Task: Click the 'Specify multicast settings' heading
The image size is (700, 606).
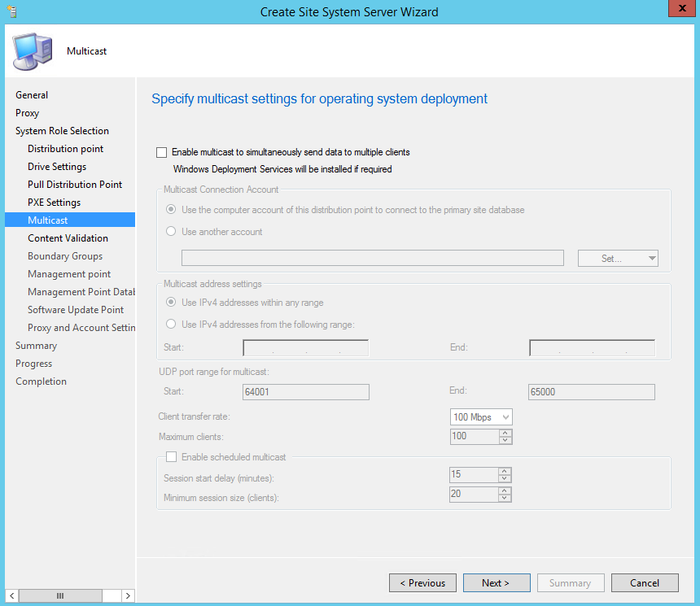Action: pyautogui.click(x=320, y=98)
